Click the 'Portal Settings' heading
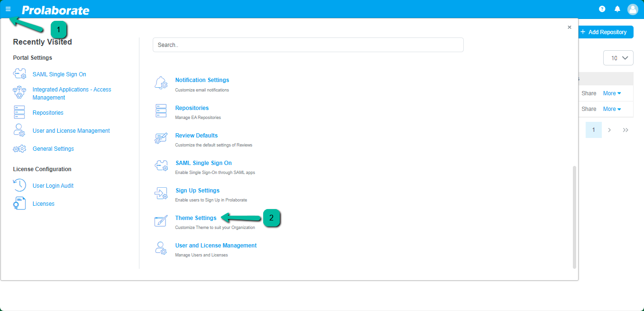The image size is (644, 311). coord(33,58)
